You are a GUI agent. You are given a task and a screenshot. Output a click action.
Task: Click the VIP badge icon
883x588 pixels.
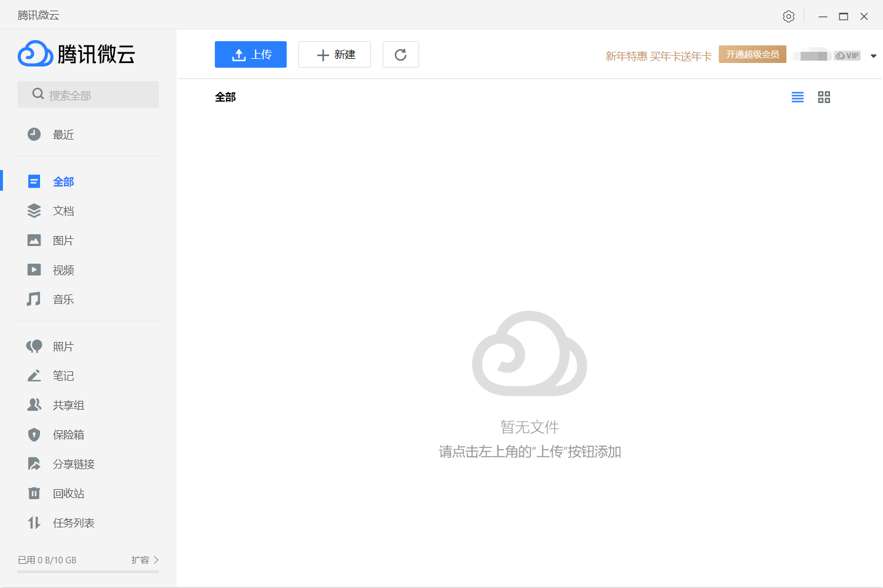tap(847, 55)
